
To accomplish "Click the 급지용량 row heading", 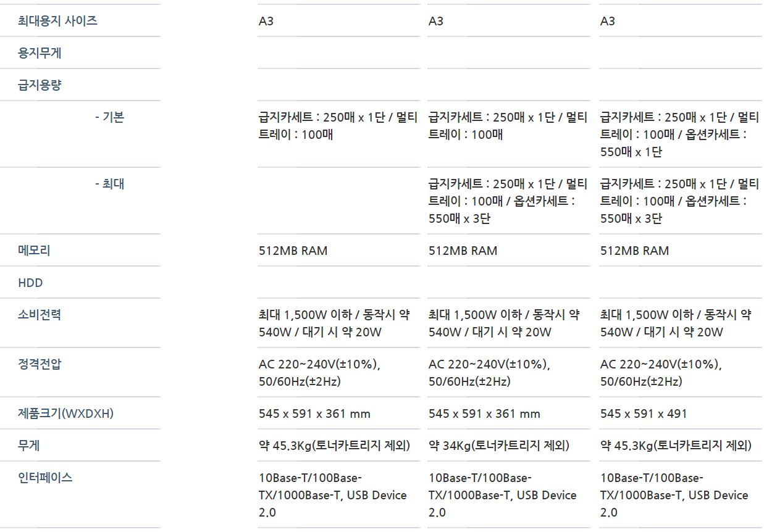I will pos(40,85).
